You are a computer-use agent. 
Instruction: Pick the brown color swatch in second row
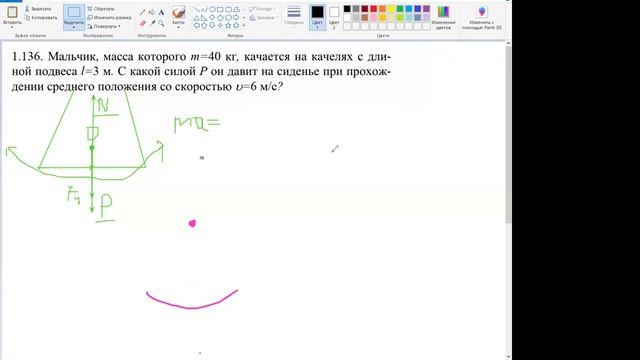click(364, 18)
